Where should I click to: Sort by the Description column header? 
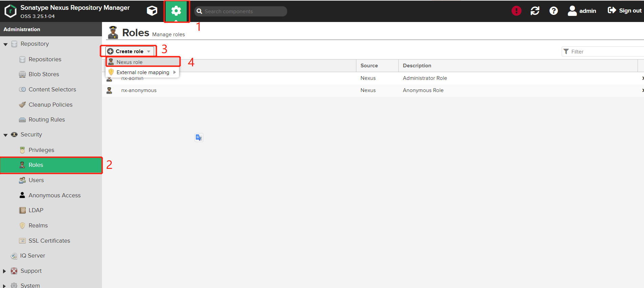518,66
